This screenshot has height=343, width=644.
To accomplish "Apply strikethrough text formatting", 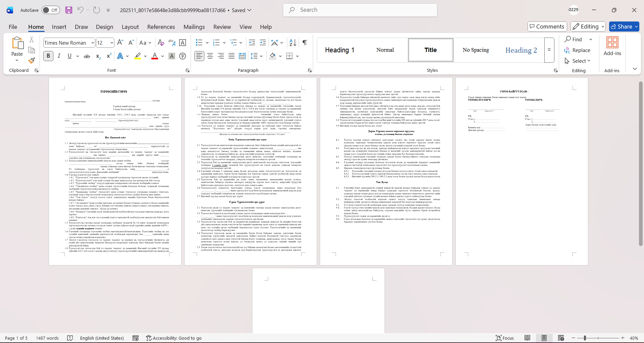I will click(87, 56).
